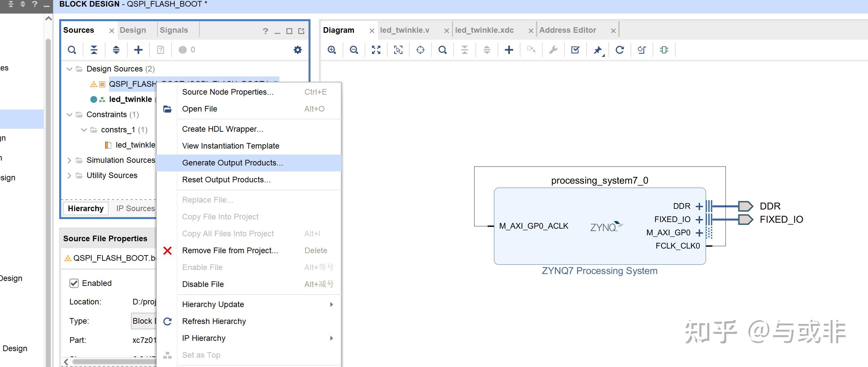Expand the Simulation Sources node
Viewport: 868px width, 367px height.
pyautogui.click(x=69, y=160)
